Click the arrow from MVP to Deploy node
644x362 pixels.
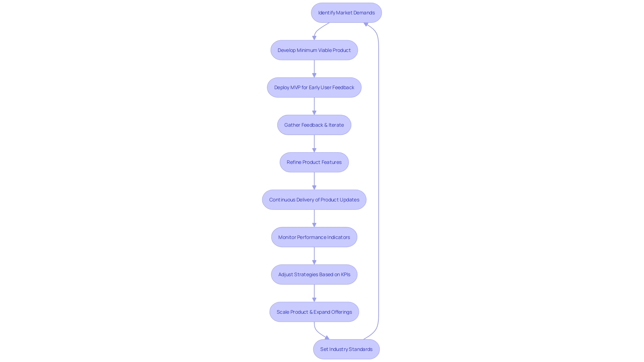314,68
